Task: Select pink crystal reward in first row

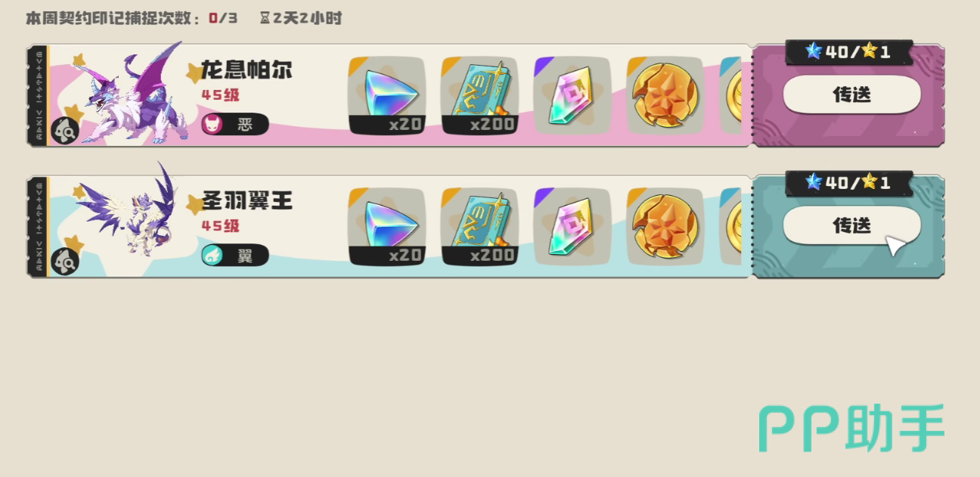Action: click(572, 96)
